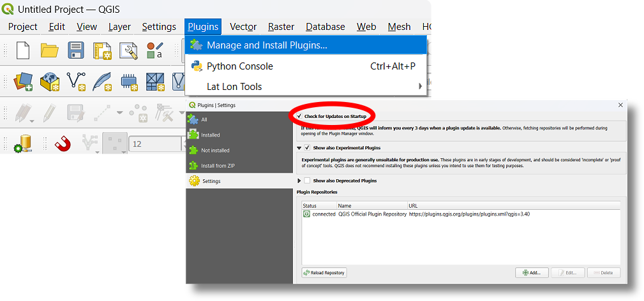The width and height of the screenshot is (644, 301).
Task: Open dropdown arrow beside Vertex Tool
Action: [181, 112]
